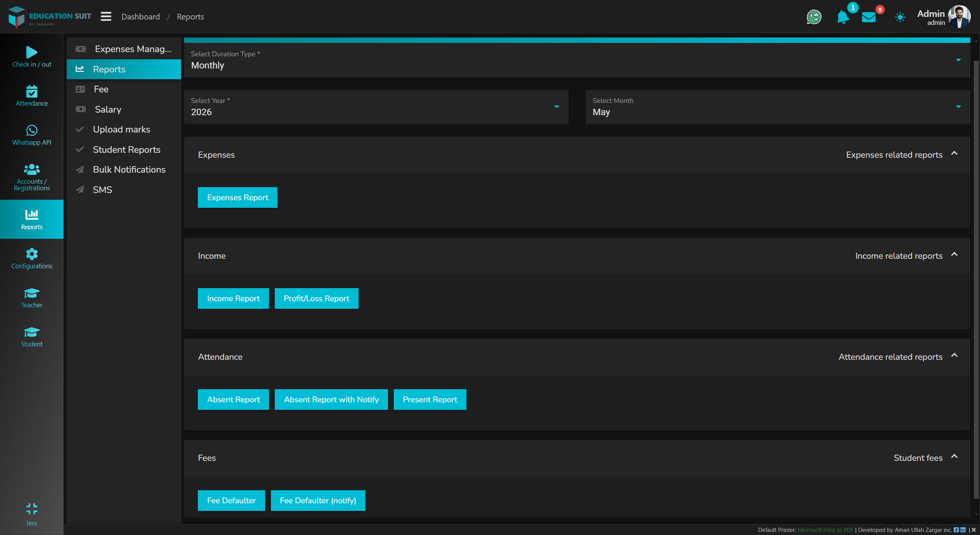Open the Fee Defaulter report
Viewport: 980px width, 535px height.
[x=232, y=501]
